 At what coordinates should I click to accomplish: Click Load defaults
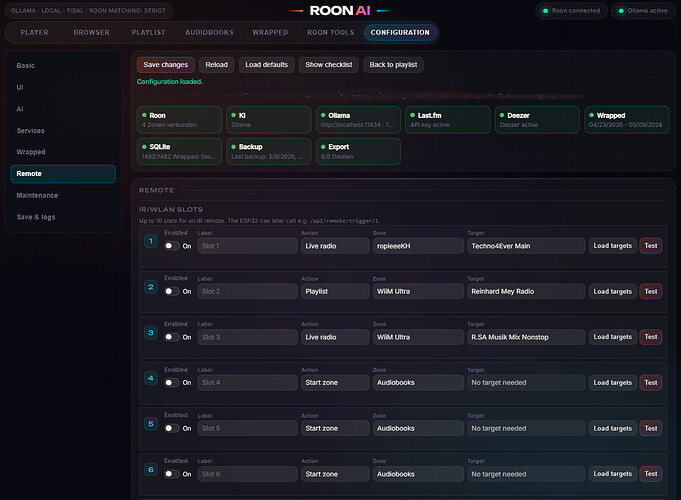coord(266,65)
